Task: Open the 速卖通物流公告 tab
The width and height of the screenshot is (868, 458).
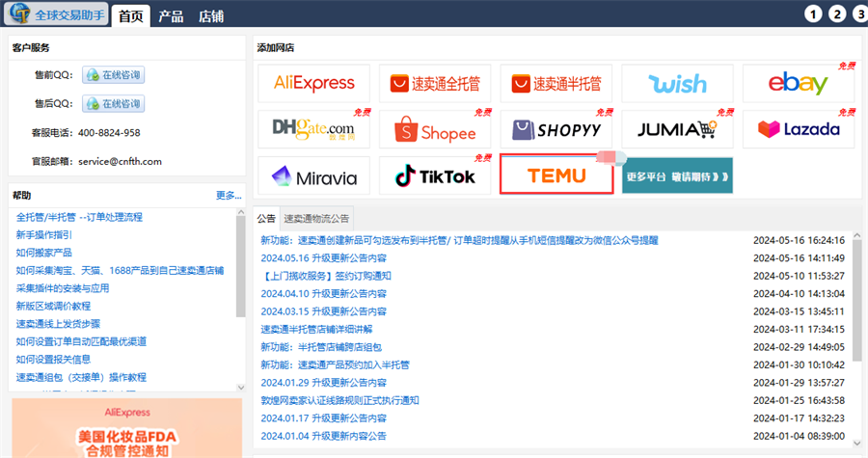Action: coord(316,219)
